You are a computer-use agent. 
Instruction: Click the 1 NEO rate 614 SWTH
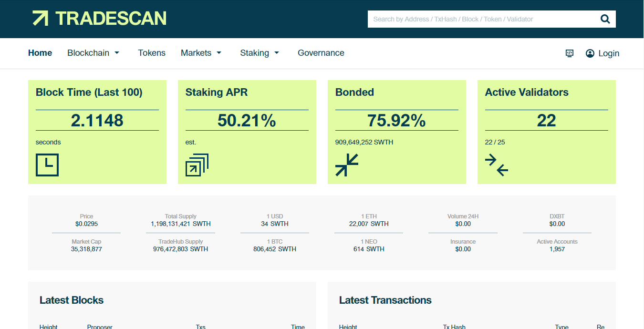coord(369,249)
